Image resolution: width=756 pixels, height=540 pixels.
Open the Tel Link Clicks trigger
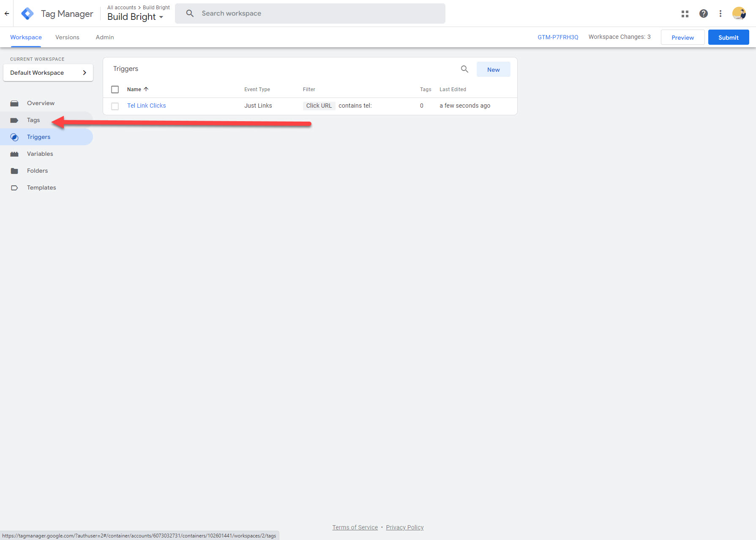(146, 106)
